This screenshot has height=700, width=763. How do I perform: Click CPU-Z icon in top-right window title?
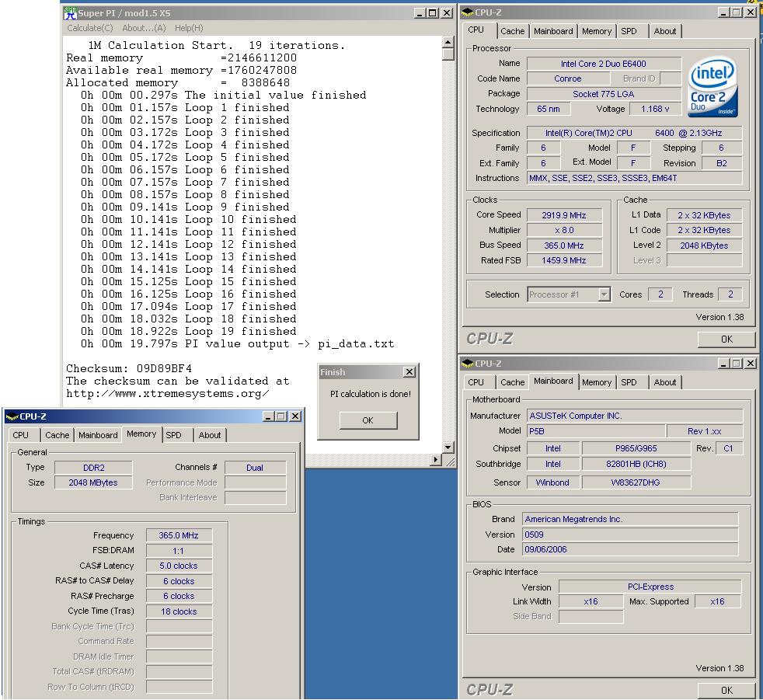point(468,12)
